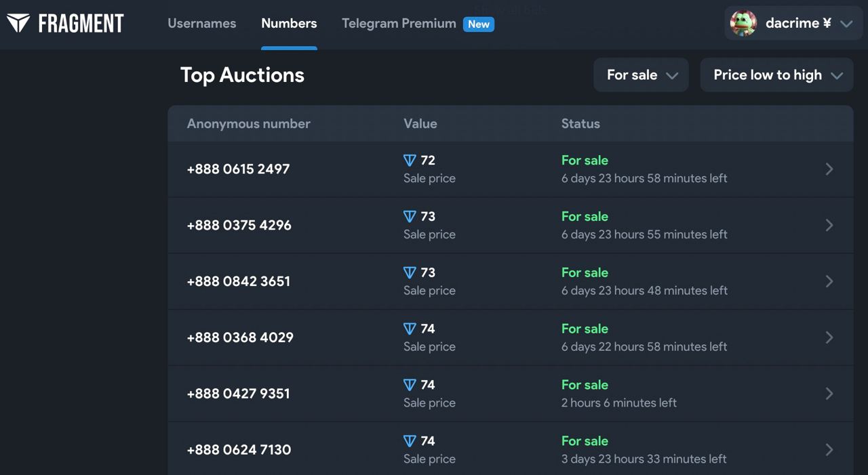
Task: Expand the dacrime account menu chevron
Action: (x=846, y=24)
